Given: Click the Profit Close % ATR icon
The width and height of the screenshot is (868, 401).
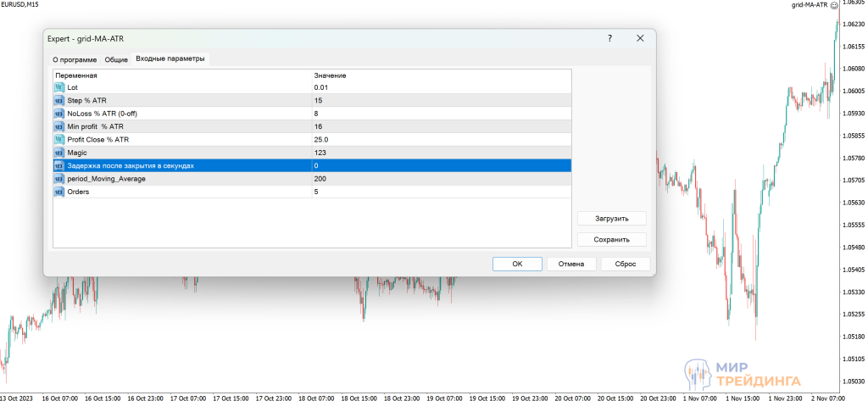Looking at the screenshot, I should [x=59, y=139].
